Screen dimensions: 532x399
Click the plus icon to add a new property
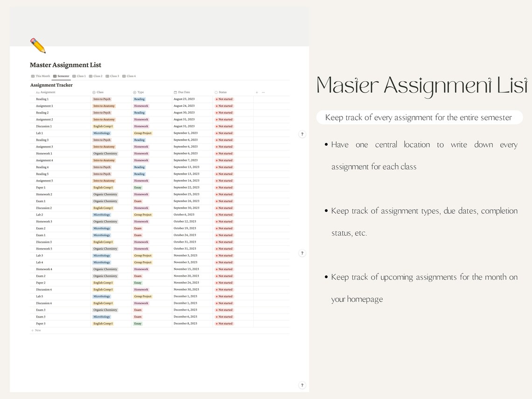click(x=256, y=92)
